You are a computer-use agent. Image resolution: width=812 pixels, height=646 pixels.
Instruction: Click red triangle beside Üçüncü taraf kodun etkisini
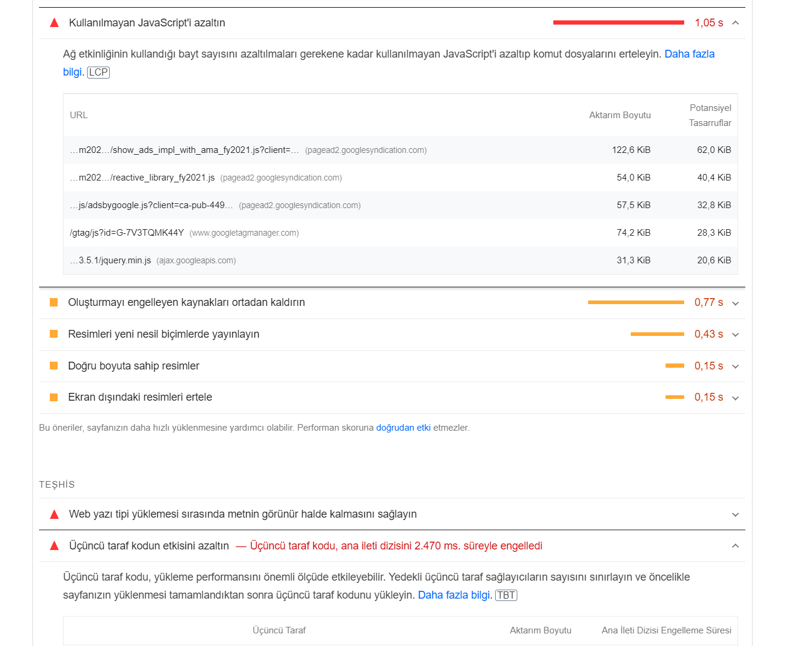pos(54,546)
